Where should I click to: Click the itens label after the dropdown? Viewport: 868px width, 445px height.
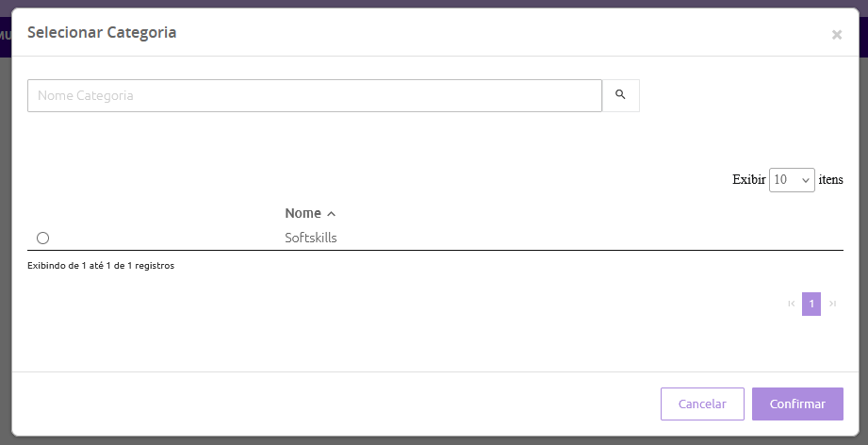click(830, 179)
